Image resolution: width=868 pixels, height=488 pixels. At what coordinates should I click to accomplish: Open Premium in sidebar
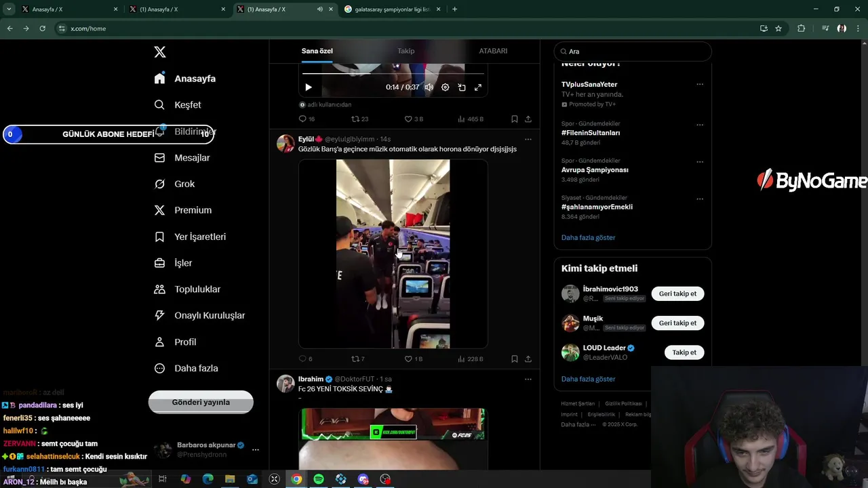click(x=183, y=210)
